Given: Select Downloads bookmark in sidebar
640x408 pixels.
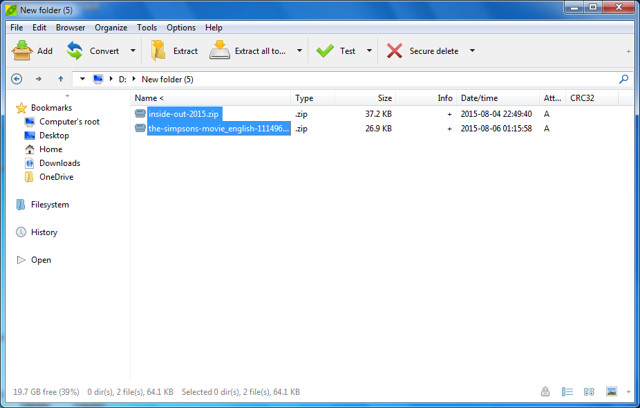Looking at the screenshot, I should (59, 163).
